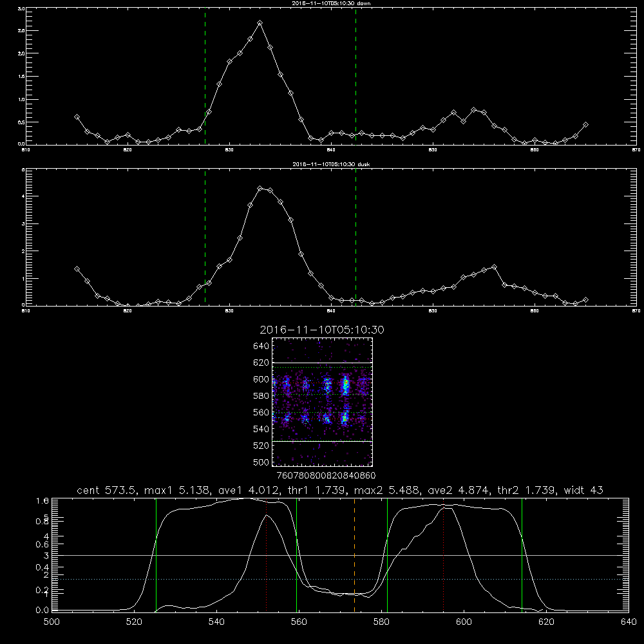Click the '560' y-axis label beside spectral image
The image size is (644, 644).
[x=261, y=413]
